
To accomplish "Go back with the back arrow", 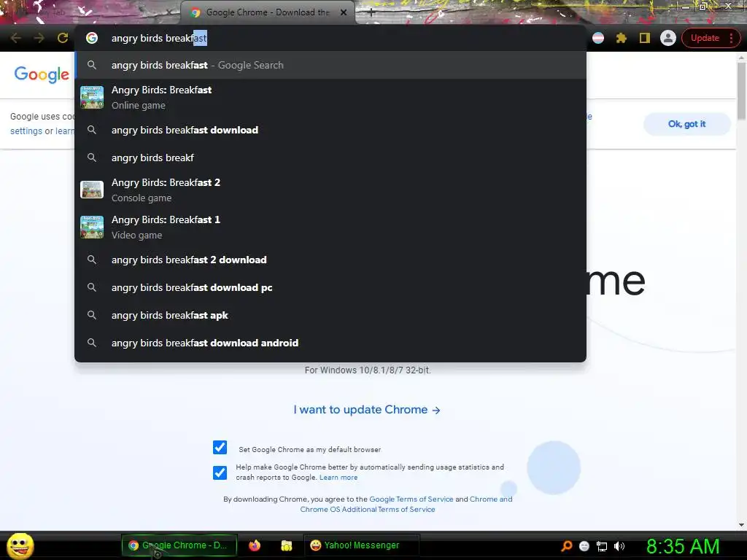I will pyautogui.click(x=16, y=38).
